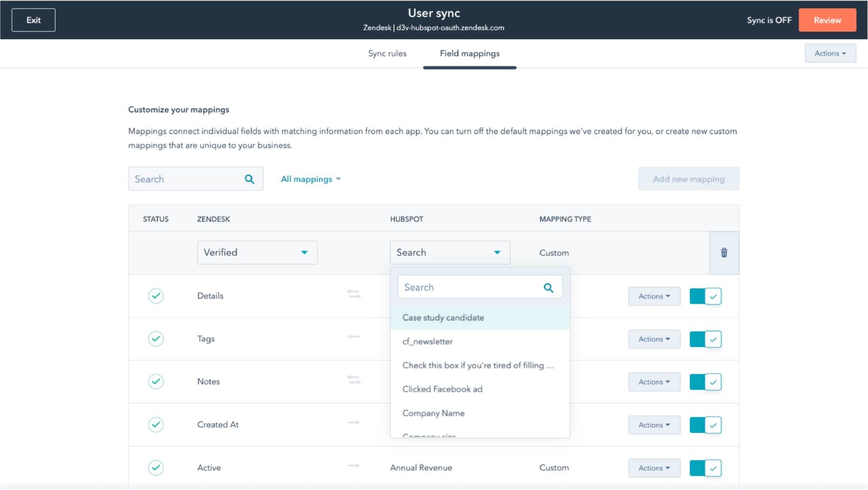Click the Exit button
This screenshot has width=868, height=490.
pos(33,20)
